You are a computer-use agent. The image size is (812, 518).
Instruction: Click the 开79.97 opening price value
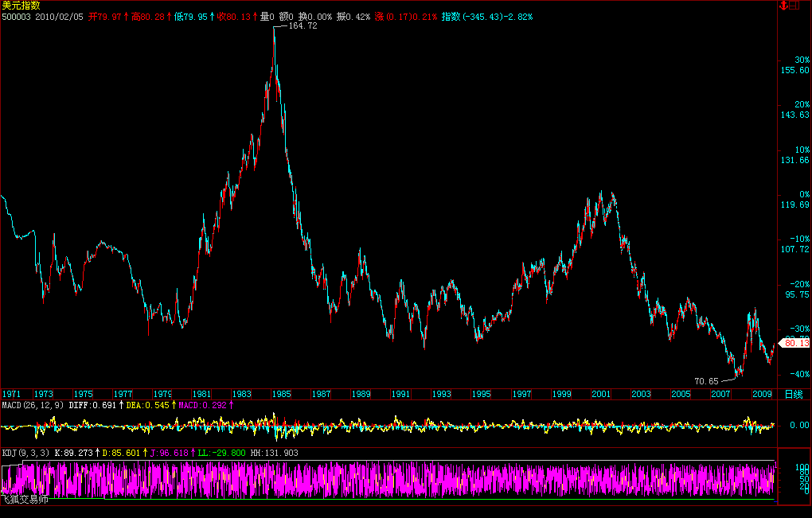pos(104,17)
